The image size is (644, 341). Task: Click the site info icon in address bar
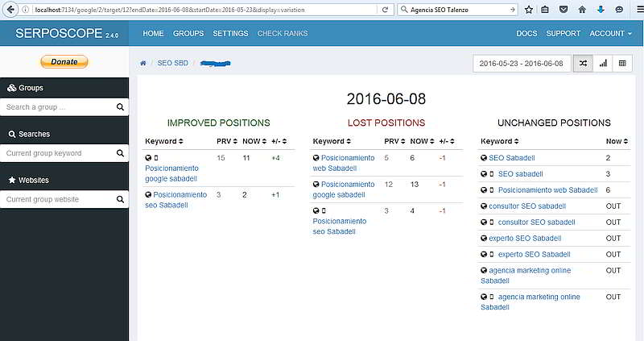point(26,10)
